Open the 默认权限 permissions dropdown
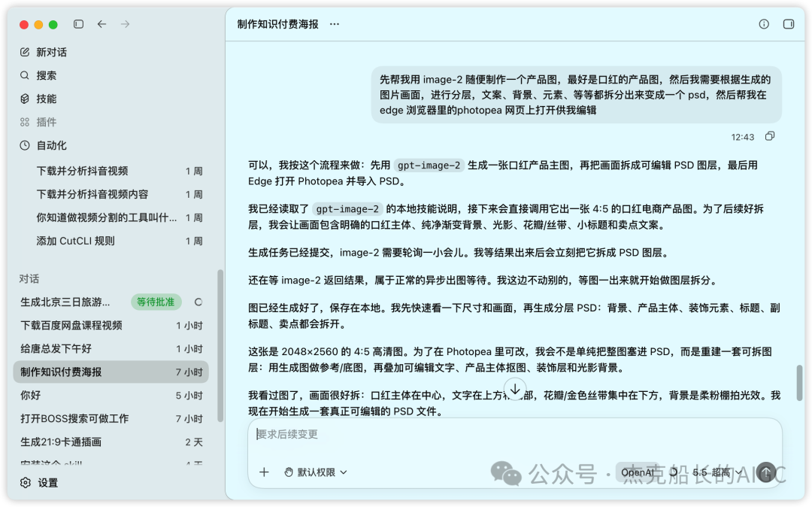Image resolution: width=812 pixels, height=507 pixels. [x=316, y=472]
